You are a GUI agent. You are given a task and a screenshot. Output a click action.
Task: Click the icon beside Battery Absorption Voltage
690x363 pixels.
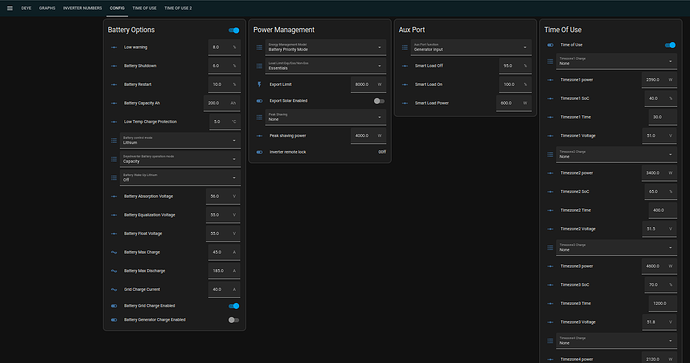114,196
